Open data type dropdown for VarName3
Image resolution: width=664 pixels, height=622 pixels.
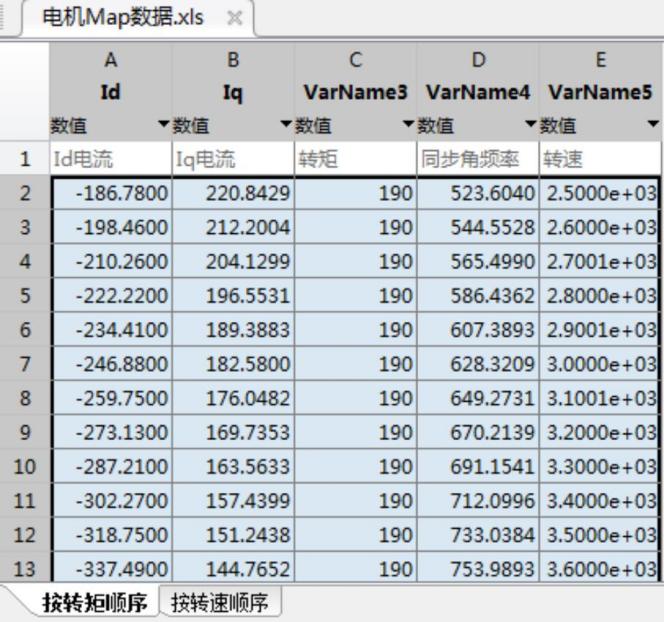[408, 124]
